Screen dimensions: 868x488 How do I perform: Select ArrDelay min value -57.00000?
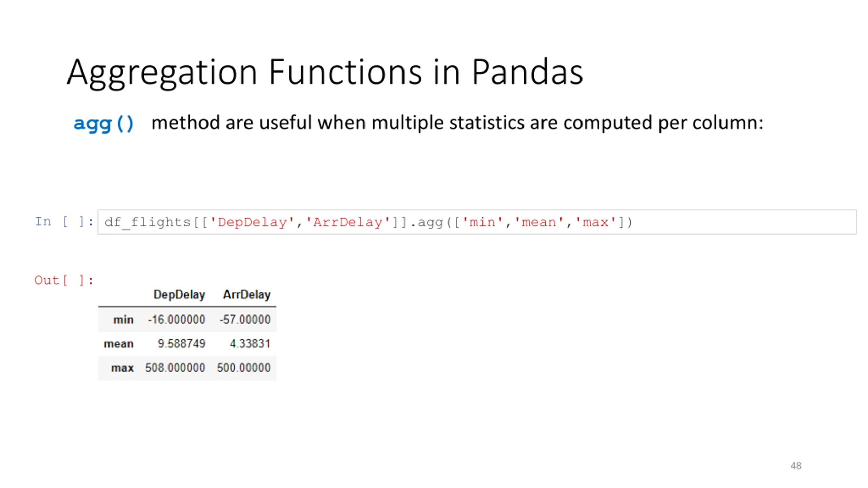point(245,319)
